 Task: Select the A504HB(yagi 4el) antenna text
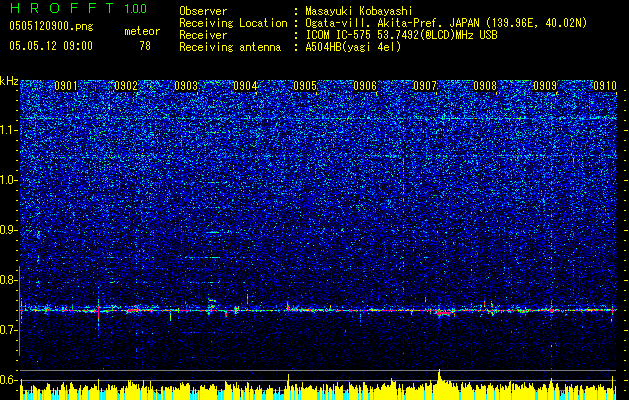pyautogui.click(x=353, y=47)
